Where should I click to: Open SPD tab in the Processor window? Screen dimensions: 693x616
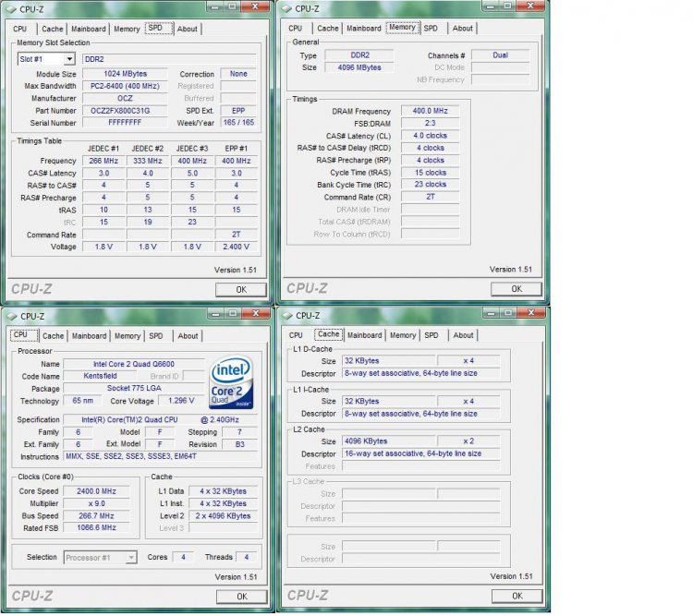coord(156,336)
